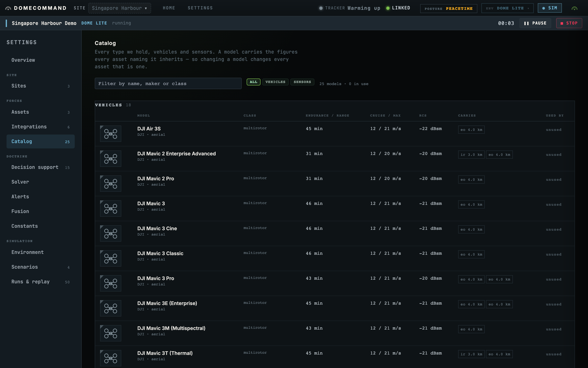Open the DJI Mavic 2 Pro model

click(x=156, y=179)
